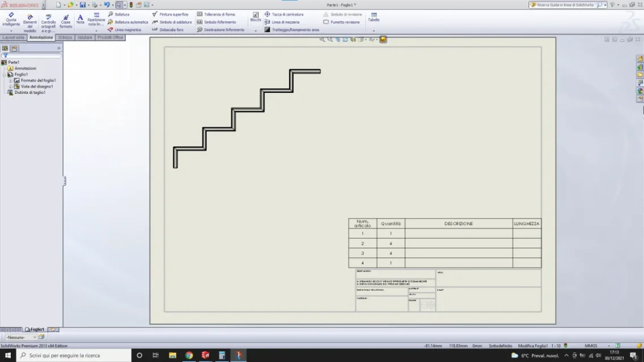Open Tolleranza di forma tool
Viewport: 644px width, 362px height.
click(x=216, y=14)
